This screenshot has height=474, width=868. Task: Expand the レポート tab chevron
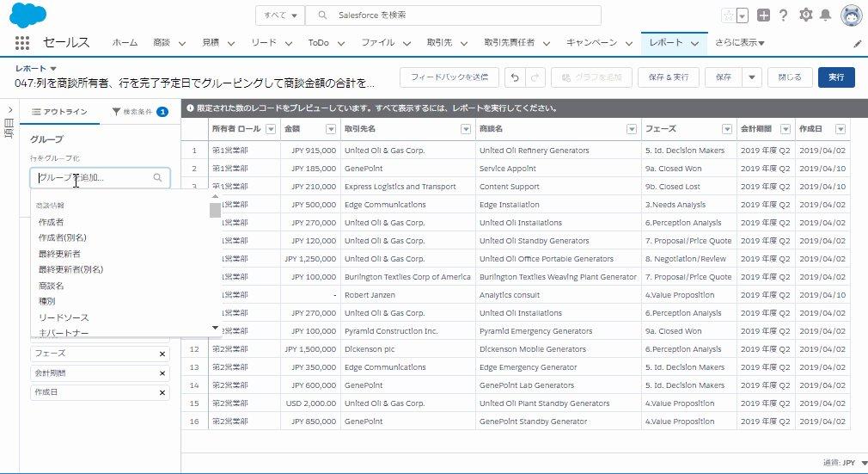click(x=694, y=43)
